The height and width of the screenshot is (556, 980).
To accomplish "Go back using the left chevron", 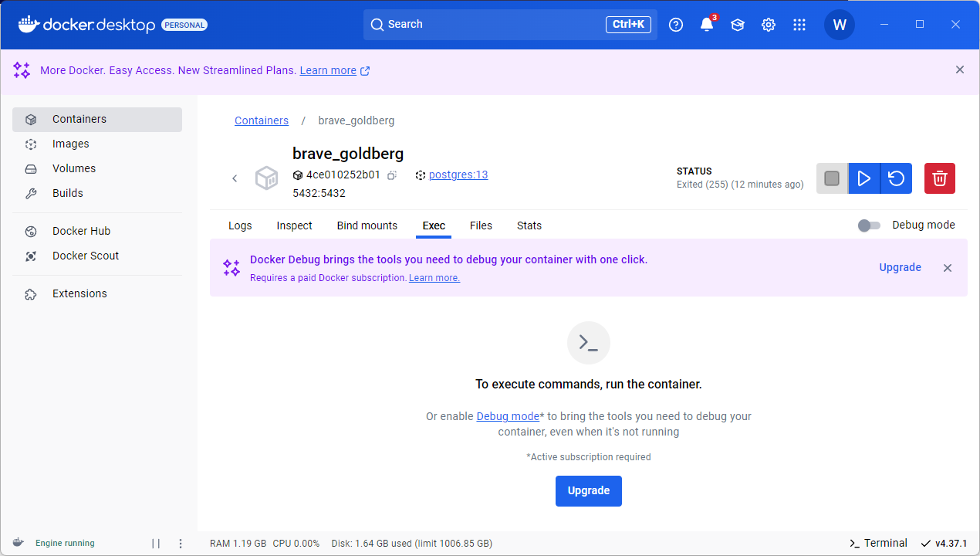I will pyautogui.click(x=235, y=178).
